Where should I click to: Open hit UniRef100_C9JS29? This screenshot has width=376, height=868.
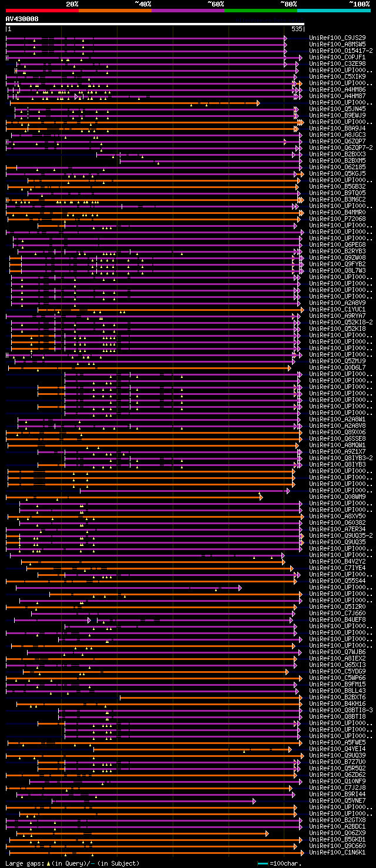[337, 38]
